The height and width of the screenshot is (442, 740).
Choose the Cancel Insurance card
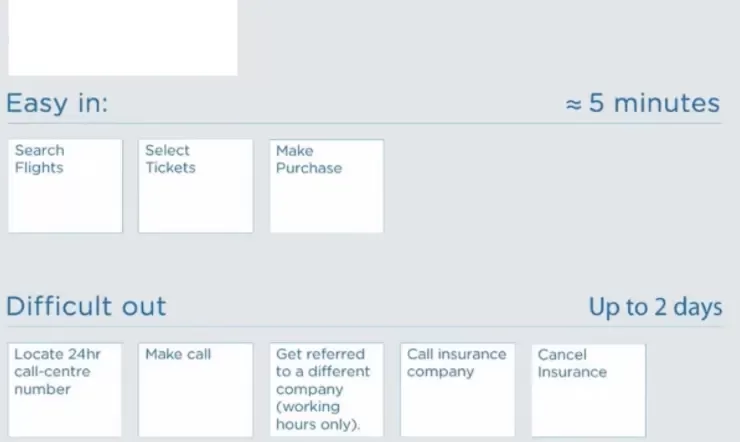[x=589, y=390]
